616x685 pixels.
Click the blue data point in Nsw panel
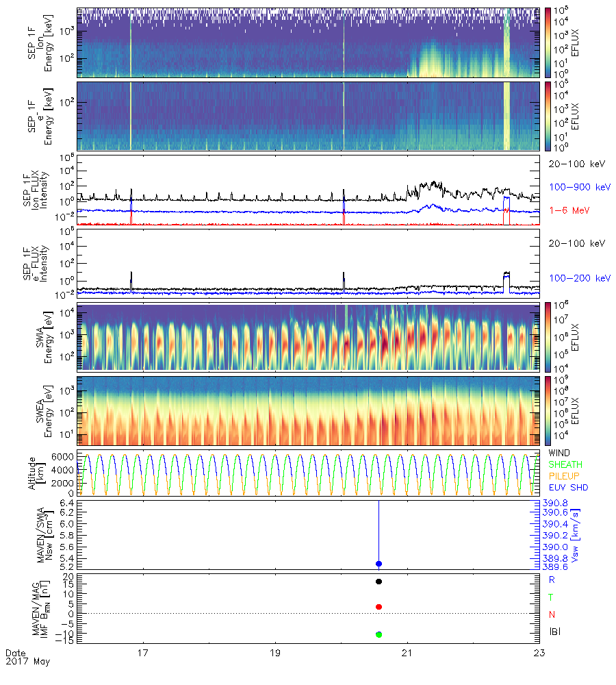point(378,564)
